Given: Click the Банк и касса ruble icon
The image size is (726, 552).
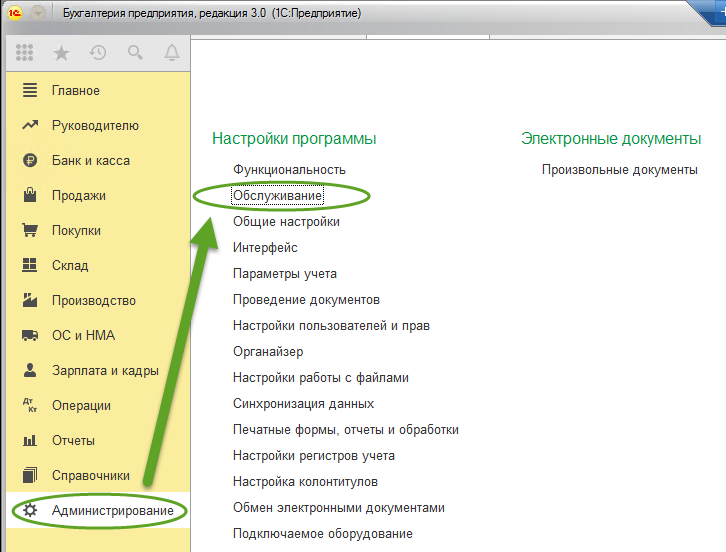Looking at the screenshot, I should pos(30,160).
